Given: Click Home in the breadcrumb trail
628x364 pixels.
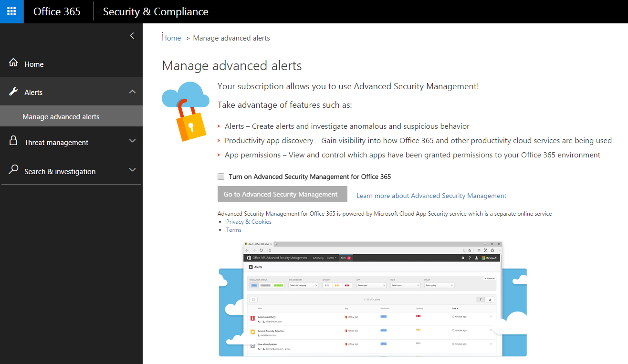Looking at the screenshot, I should [171, 38].
